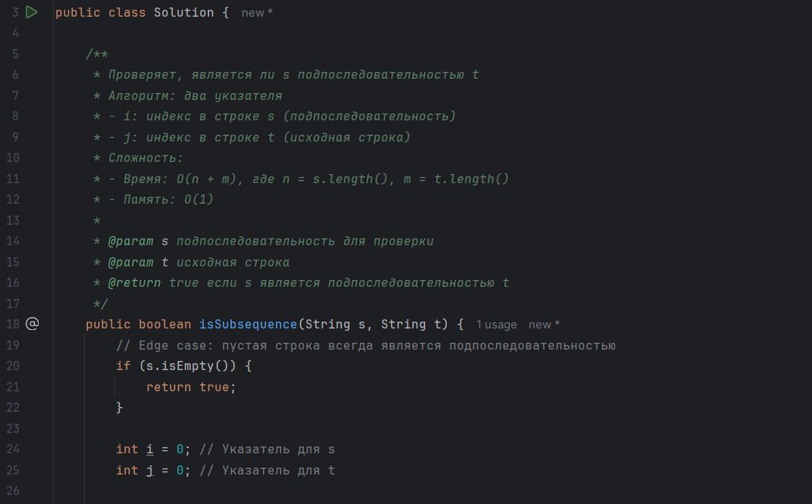The image size is (812, 504).
Task: Click the '@return' Javadoc tag
Action: coord(135,283)
